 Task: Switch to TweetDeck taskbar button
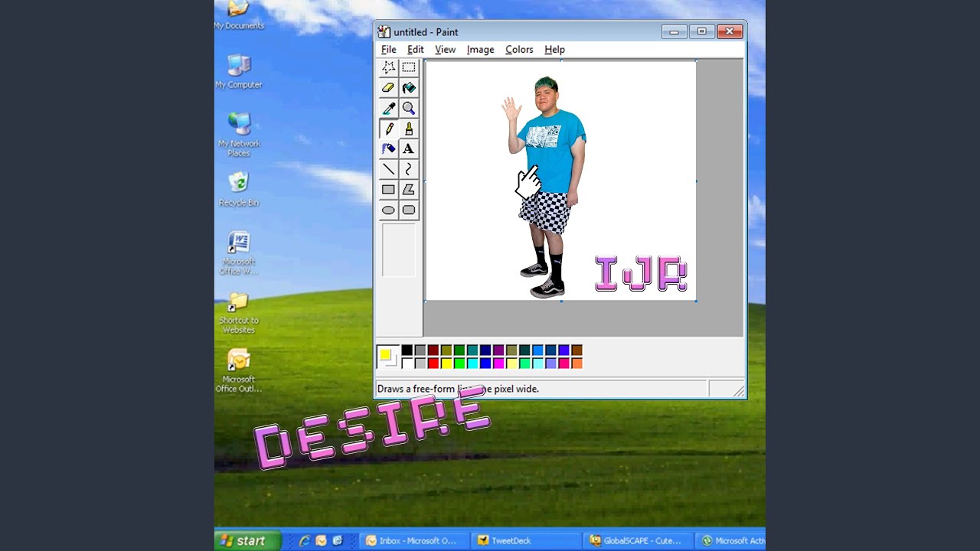(x=525, y=540)
